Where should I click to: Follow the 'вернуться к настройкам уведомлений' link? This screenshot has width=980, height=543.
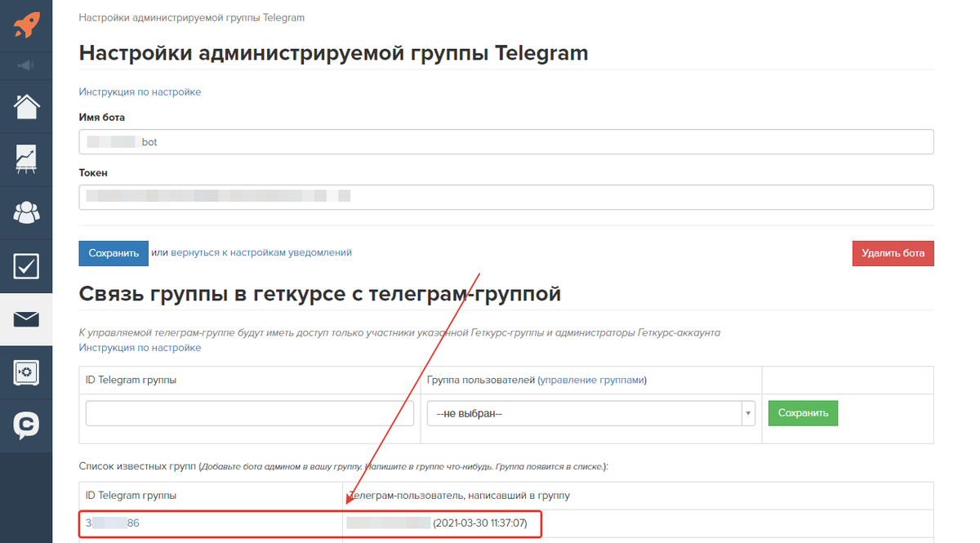[261, 253]
